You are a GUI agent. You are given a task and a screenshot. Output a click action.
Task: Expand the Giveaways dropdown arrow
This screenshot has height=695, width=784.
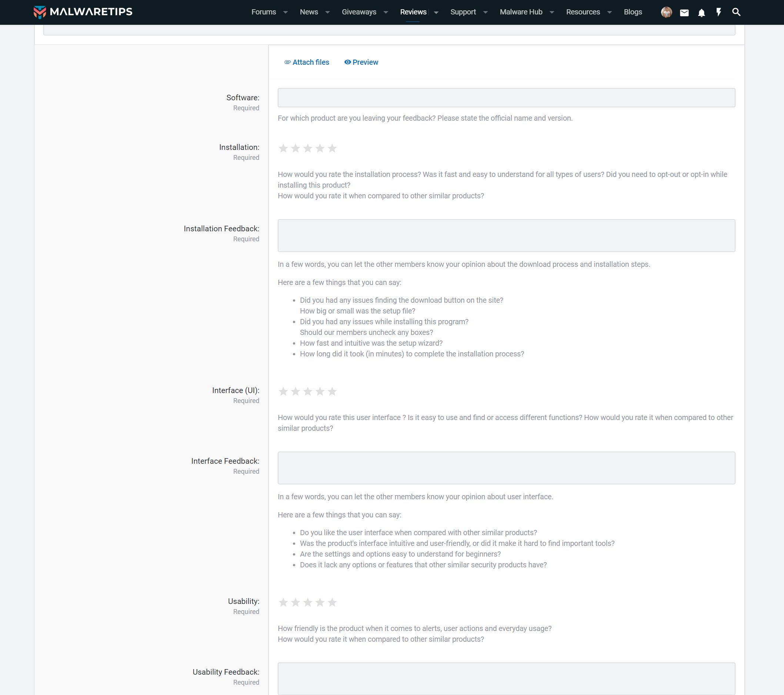point(386,12)
